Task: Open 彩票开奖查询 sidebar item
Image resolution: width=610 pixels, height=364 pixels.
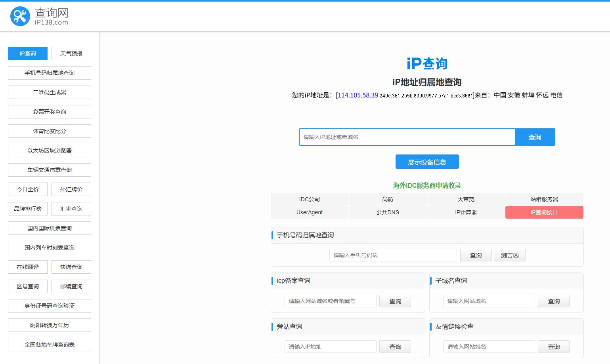Action: [50, 112]
